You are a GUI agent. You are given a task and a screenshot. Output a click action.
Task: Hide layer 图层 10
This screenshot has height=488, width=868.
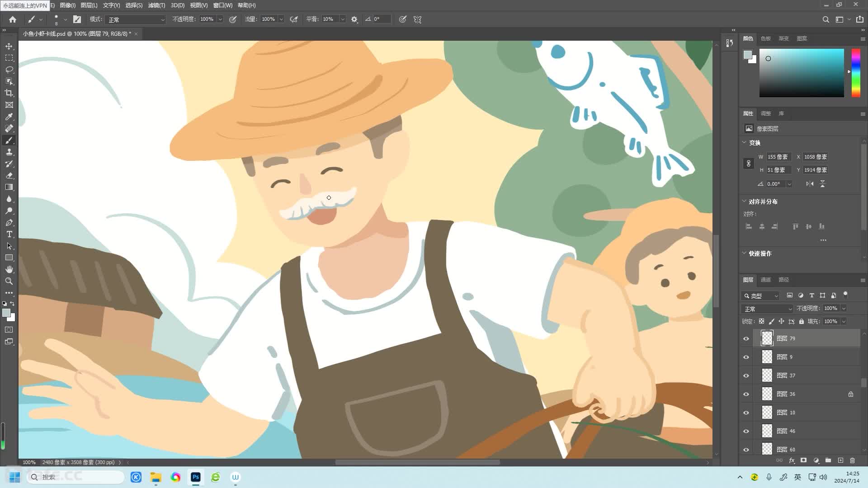(746, 413)
